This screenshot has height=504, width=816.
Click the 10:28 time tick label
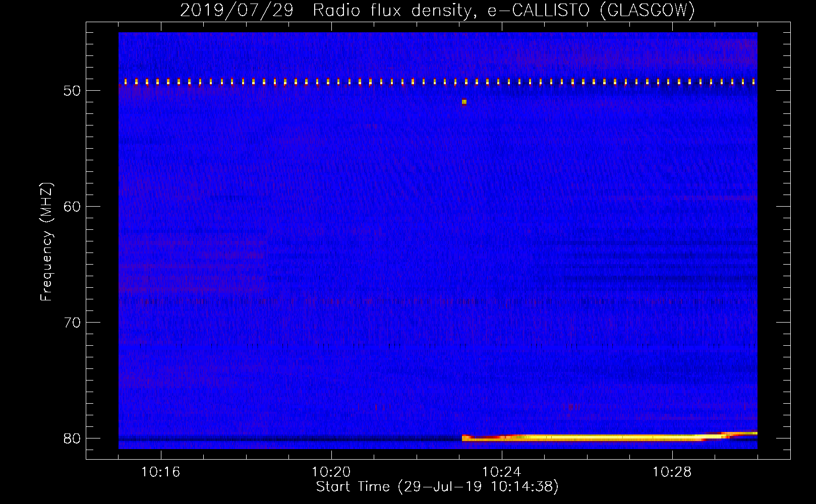pos(672,472)
